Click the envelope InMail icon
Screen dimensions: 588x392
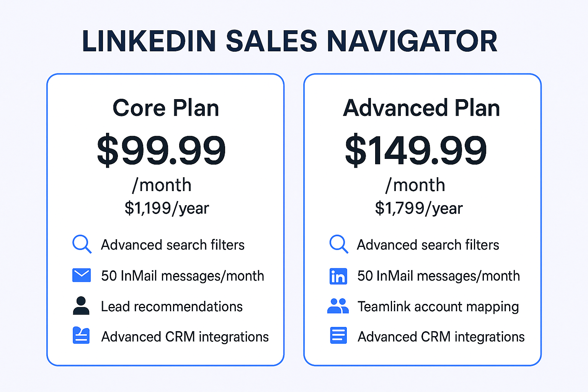pyautogui.click(x=82, y=275)
